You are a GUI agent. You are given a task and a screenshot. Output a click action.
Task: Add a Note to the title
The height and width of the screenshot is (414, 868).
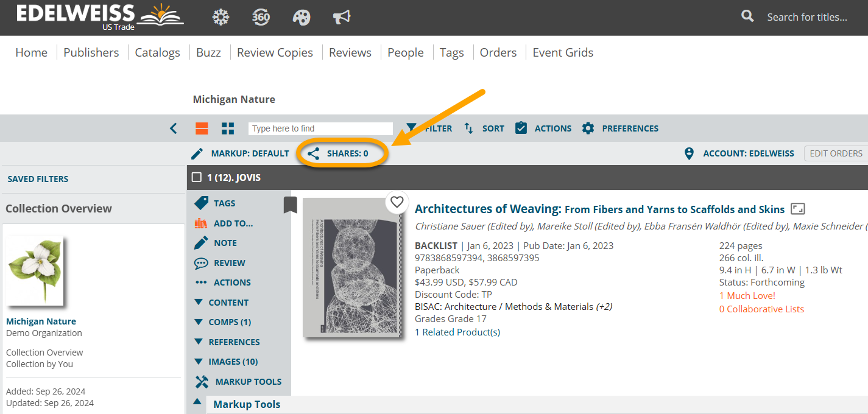[x=216, y=243]
